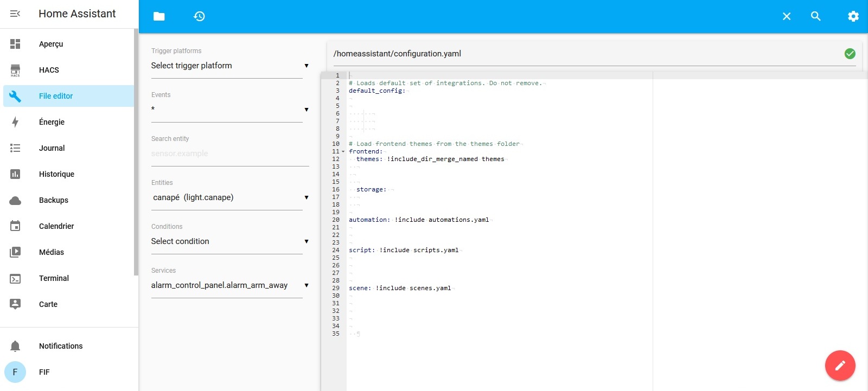868x391 pixels.
Task: Open Backups cloud icon
Action: pos(15,200)
